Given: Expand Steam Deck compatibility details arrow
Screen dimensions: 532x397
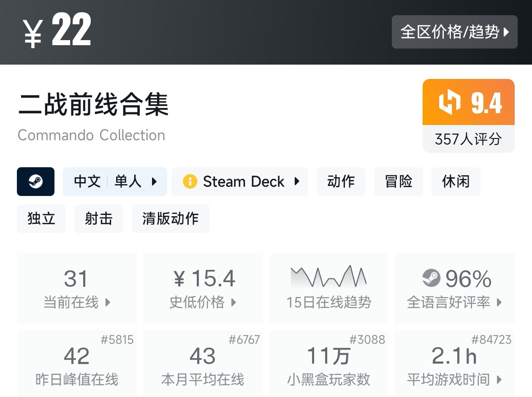Looking at the screenshot, I should pyautogui.click(x=297, y=182).
